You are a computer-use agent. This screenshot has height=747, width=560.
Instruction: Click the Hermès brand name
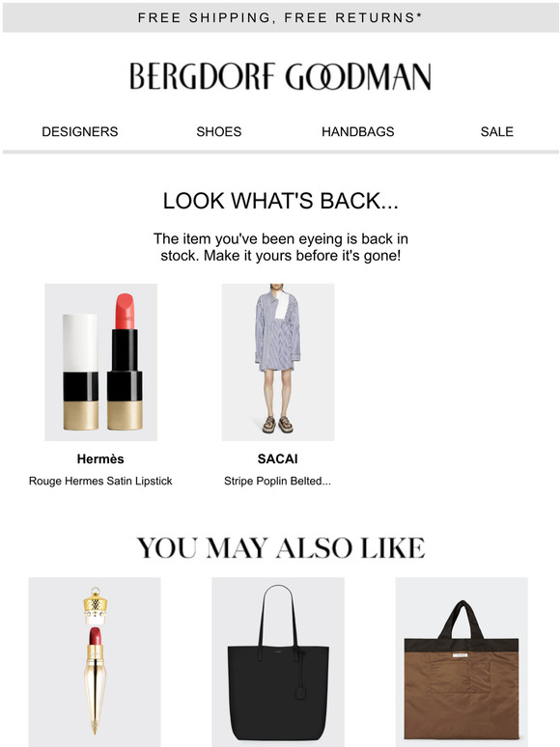tap(100, 458)
